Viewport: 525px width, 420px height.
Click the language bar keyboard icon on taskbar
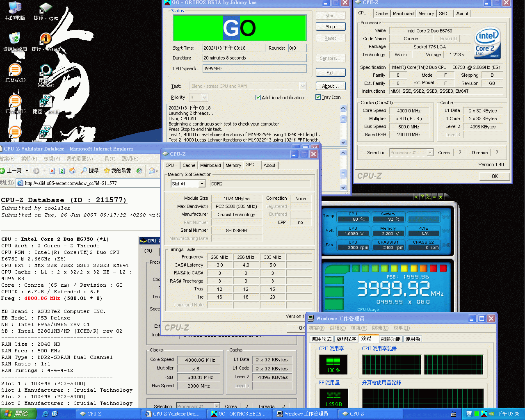(454, 414)
